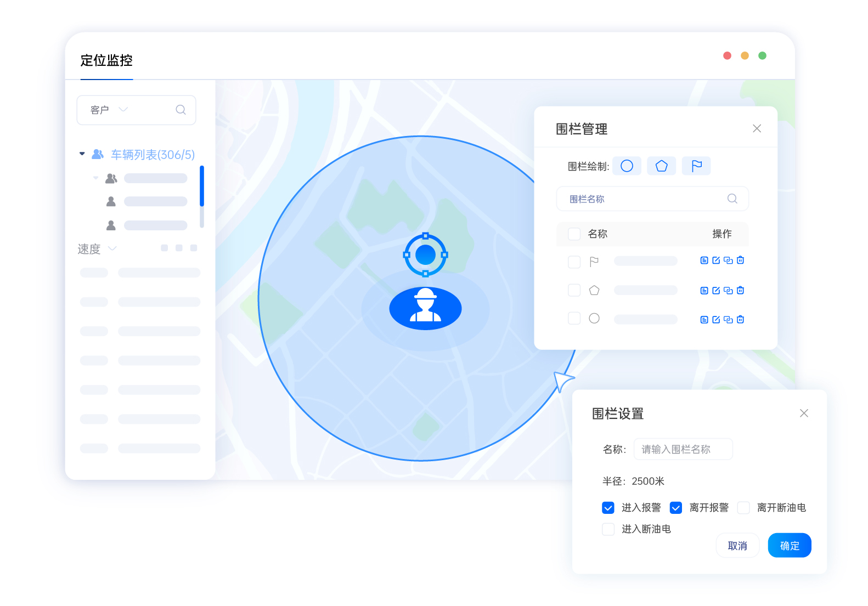Click the crosshair location marker on the map
The height and width of the screenshot is (606, 868).
(x=425, y=255)
